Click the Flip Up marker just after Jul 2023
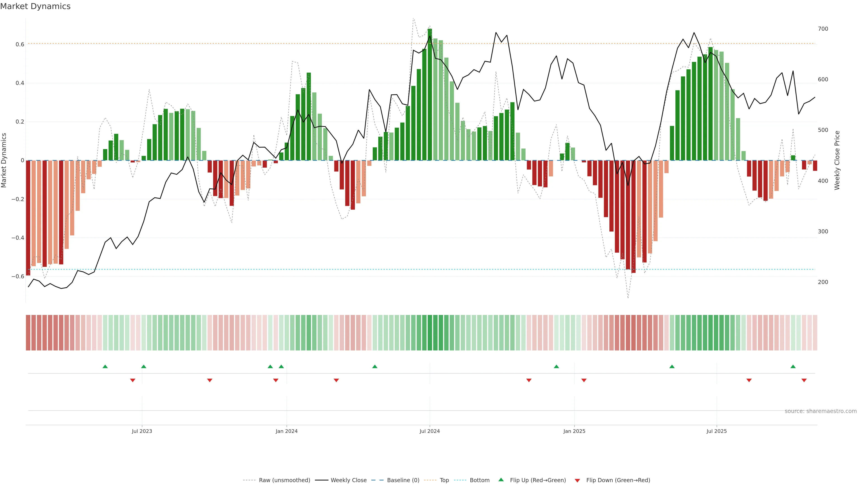Screen dimensions: 868x488 click(x=144, y=366)
